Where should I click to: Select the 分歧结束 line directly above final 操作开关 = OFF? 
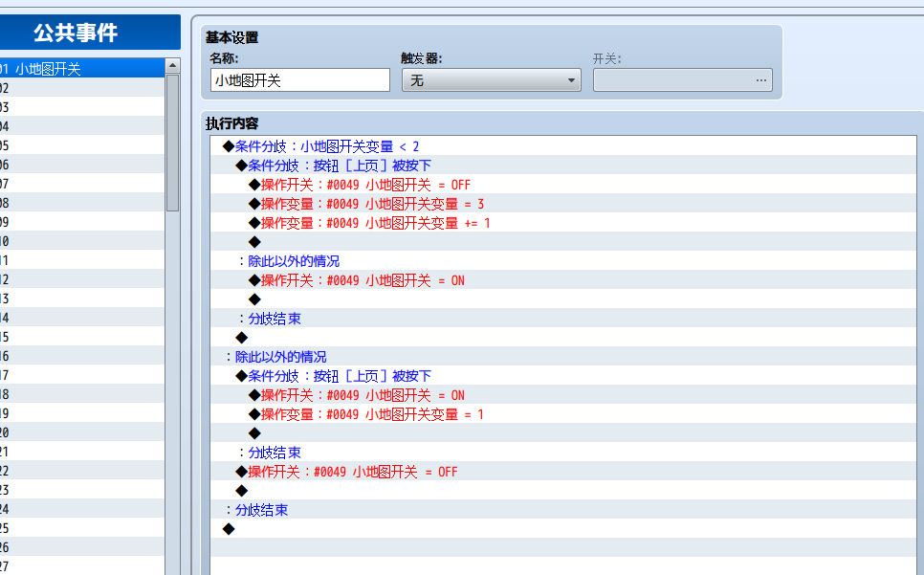click(562, 453)
